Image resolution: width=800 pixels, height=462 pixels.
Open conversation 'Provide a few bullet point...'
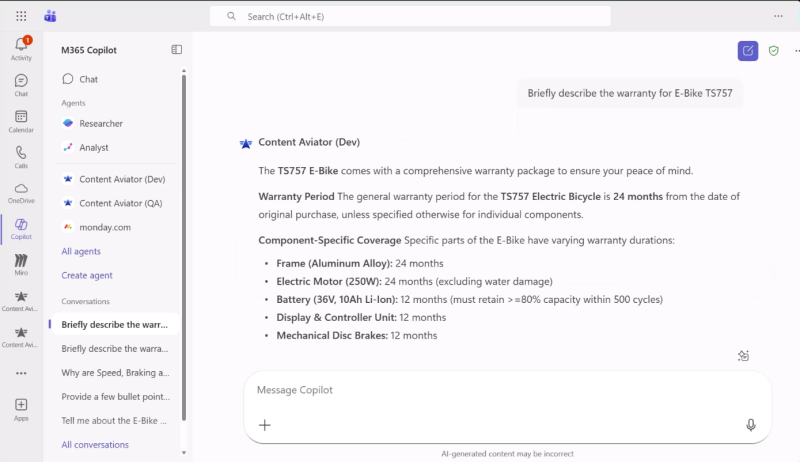tap(114, 397)
